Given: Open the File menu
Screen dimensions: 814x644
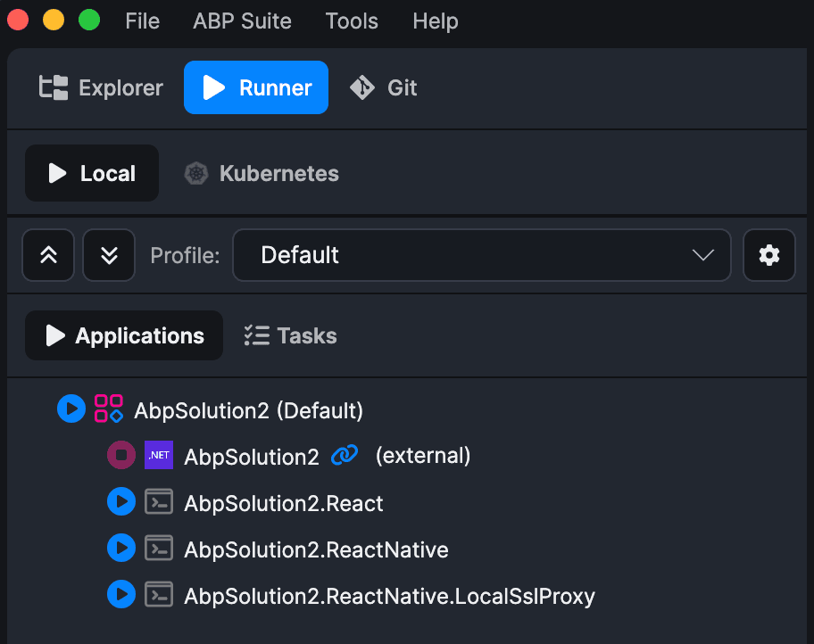Looking at the screenshot, I should click(x=142, y=21).
